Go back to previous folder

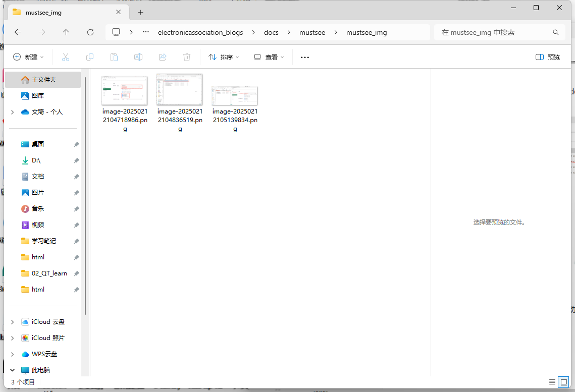point(18,32)
